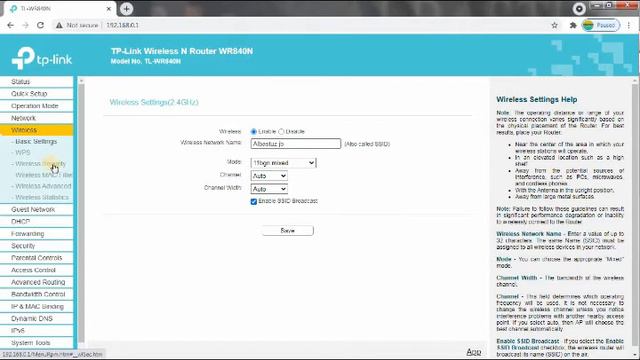Open the Status menu item

(x=37, y=82)
